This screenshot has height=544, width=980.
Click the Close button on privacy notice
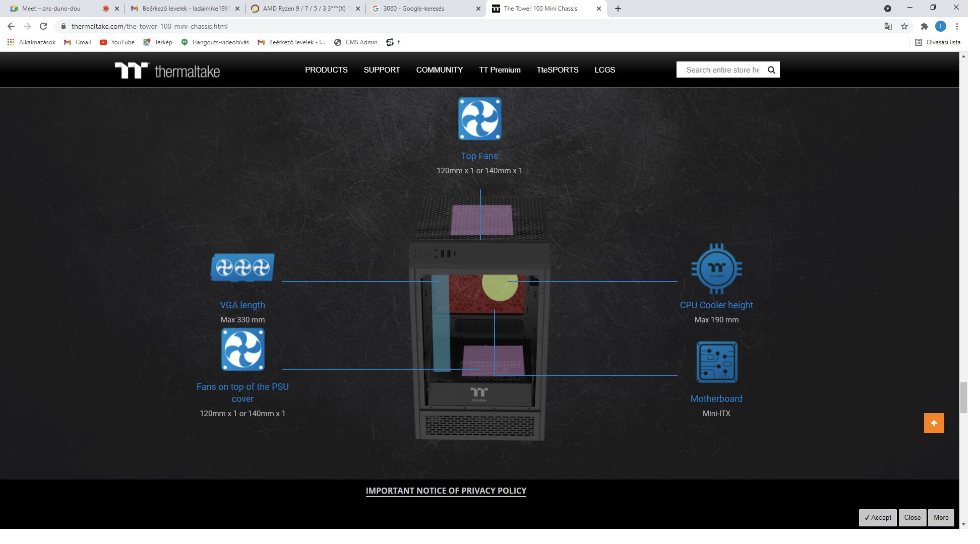(x=912, y=517)
